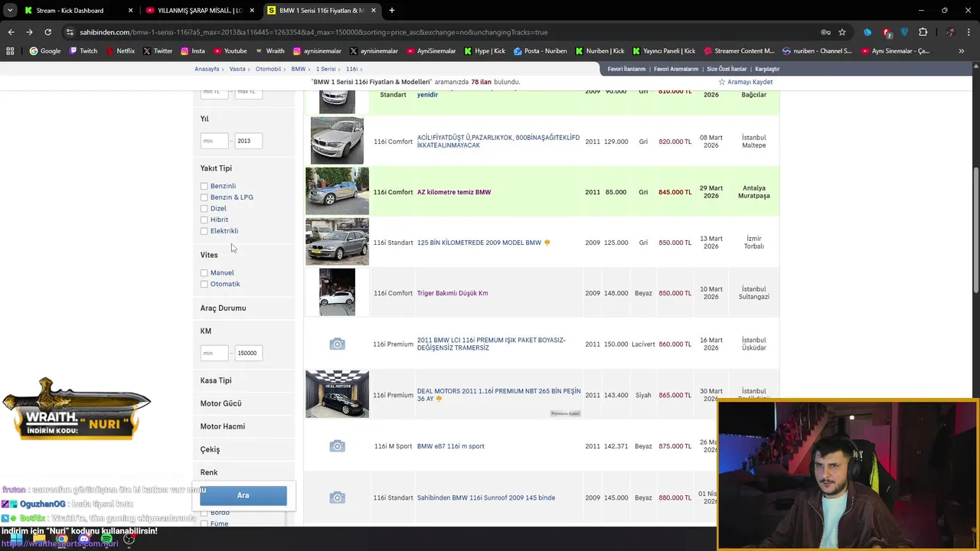Show more bookmarks chevron

point(962,51)
